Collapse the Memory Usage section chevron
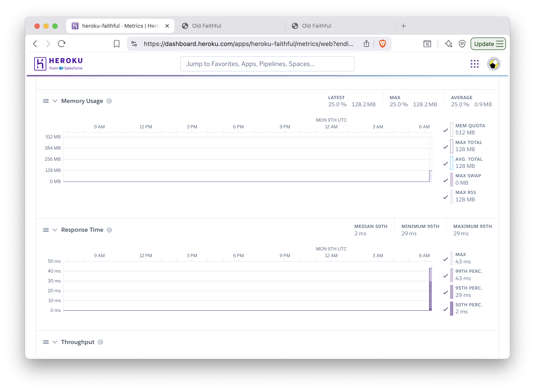The width and height of the screenshot is (535, 392). 55,101
